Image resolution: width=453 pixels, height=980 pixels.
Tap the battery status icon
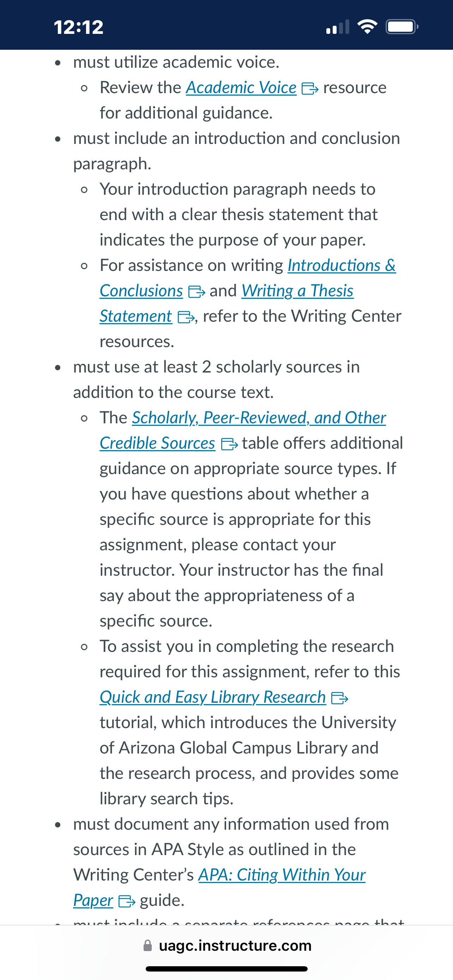(402, 26)
